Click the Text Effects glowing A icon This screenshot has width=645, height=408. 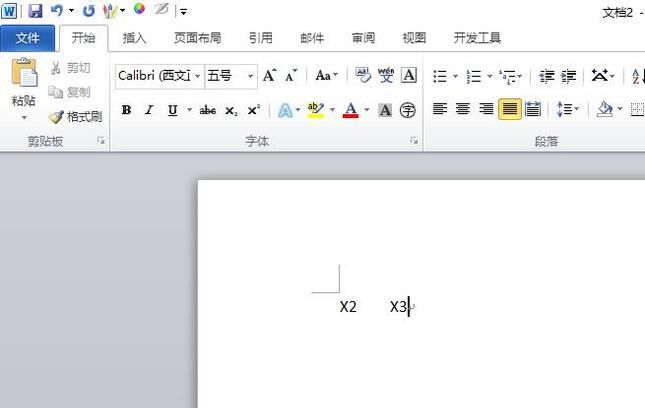[x=285, y=110]
